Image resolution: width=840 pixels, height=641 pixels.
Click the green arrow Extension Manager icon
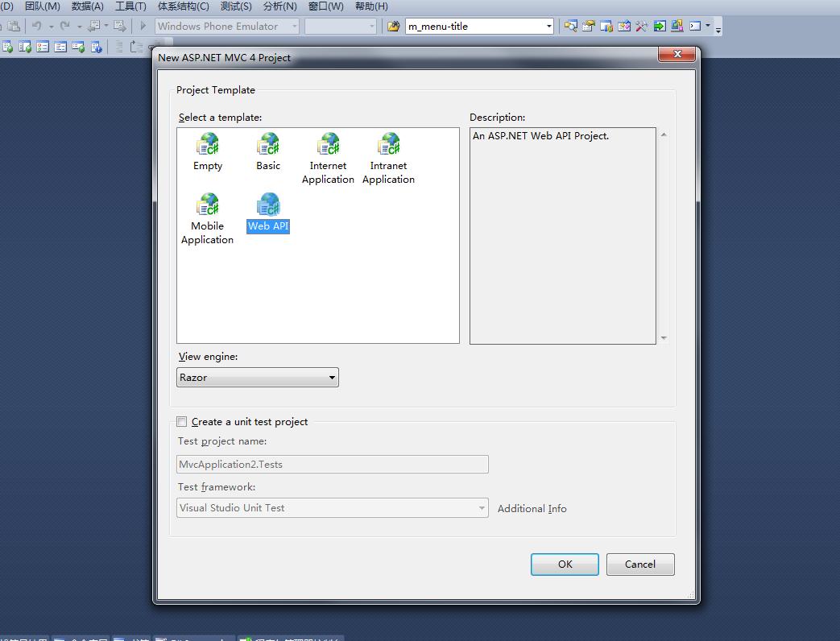[x=660, y=26]
